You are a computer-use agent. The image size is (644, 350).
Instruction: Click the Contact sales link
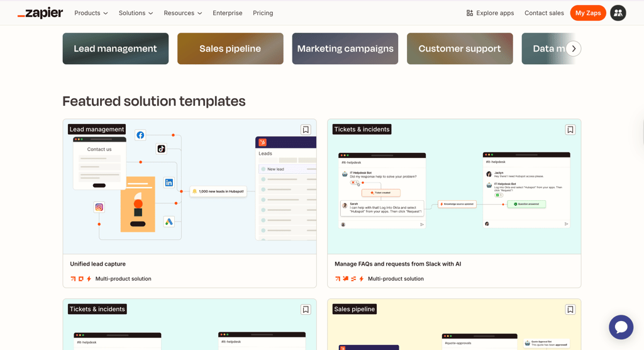(544, 13)
